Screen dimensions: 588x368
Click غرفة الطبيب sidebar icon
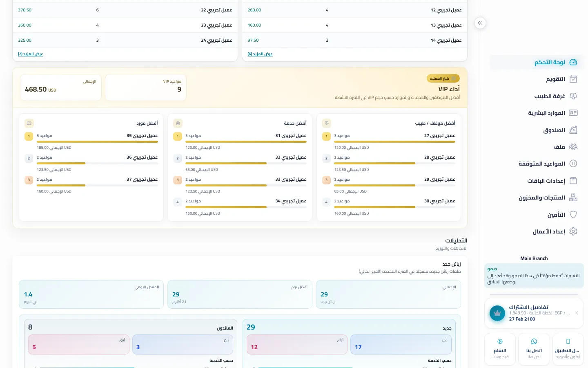click(573, 96)
